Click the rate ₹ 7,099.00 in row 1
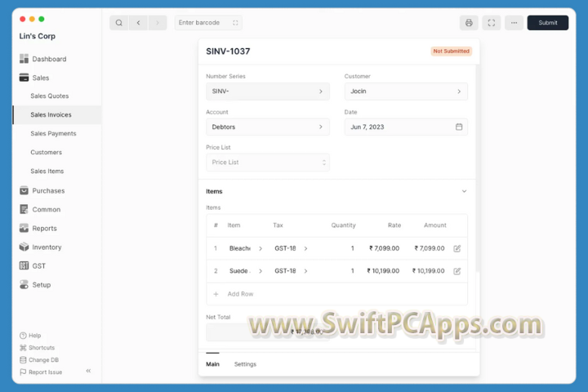 pyautogui.click(x=384, y=248)
